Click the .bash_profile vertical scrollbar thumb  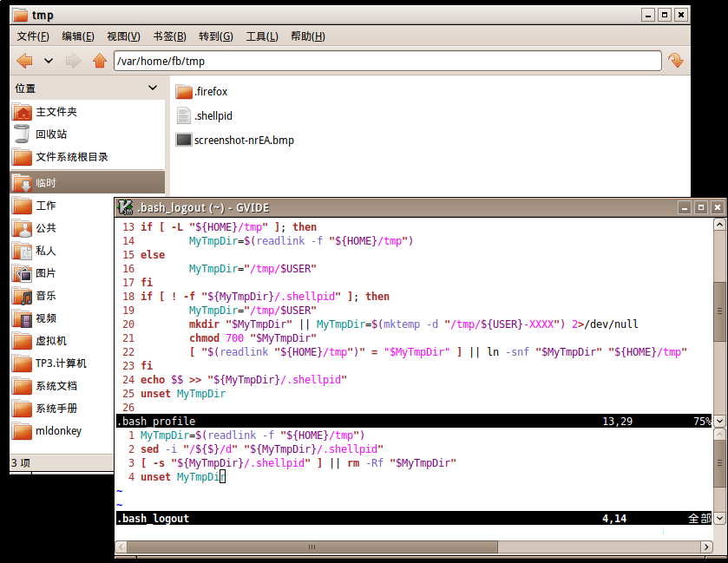click(719, 311)
